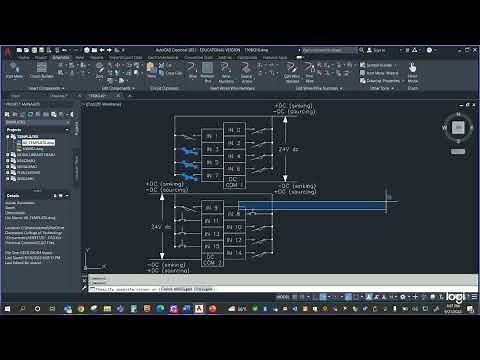Expand the last project in the Projects list
480x360 pixels.
(x=8, y=179)
